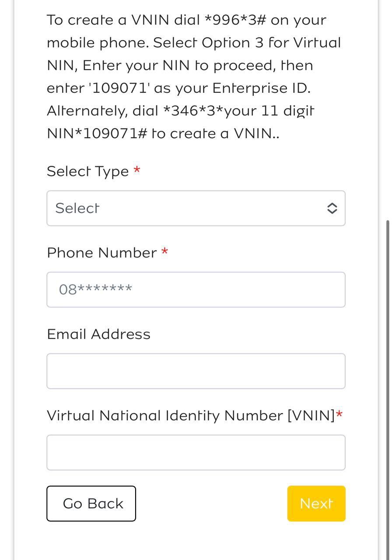This screenshot has width=392, height=560.
Task: Expand the type selector showing 'Select' placeholder
Action: [196, 208]
